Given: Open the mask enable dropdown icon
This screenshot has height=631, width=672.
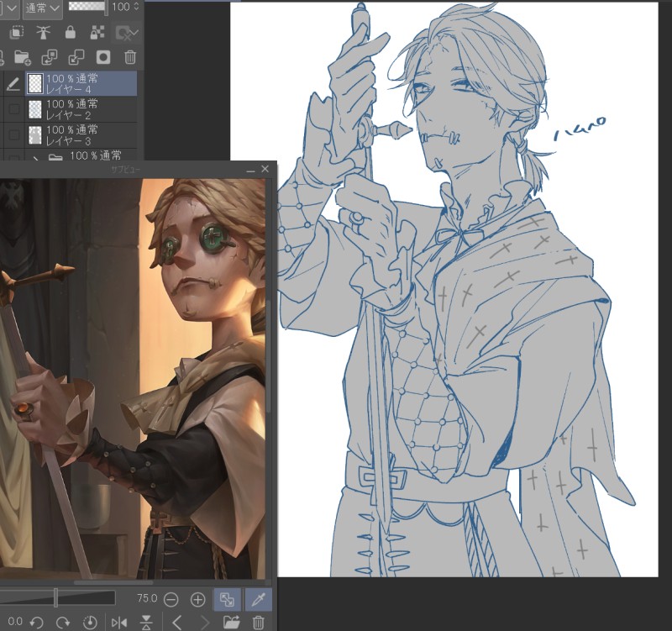Looking at the screenshot, I should (128, 33).
